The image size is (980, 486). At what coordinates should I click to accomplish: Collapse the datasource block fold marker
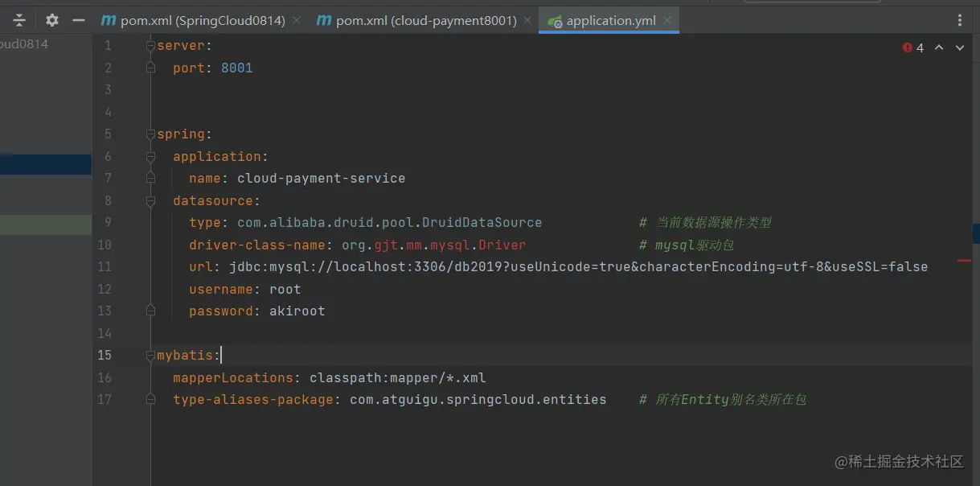(150, 200)
